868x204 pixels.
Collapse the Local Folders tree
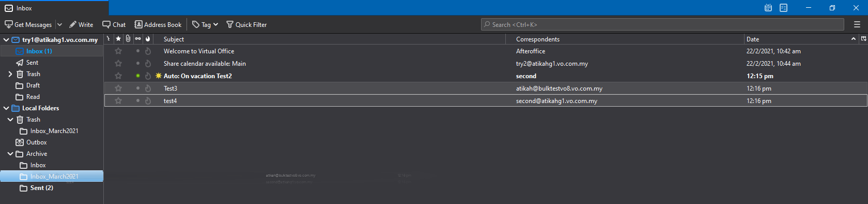click(6, 108)
